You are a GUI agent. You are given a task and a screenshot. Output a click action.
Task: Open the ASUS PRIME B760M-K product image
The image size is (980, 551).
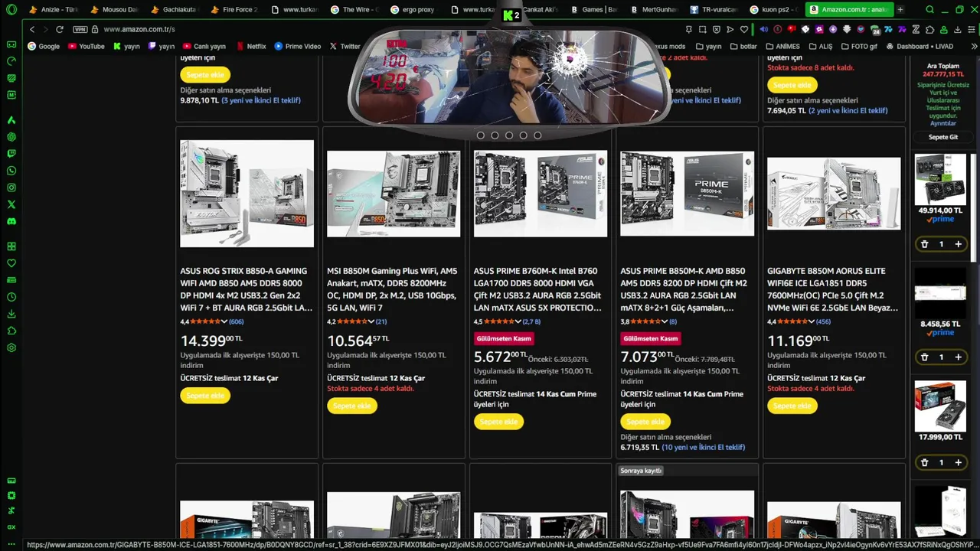pyautogui.click(x=541, y=194)
